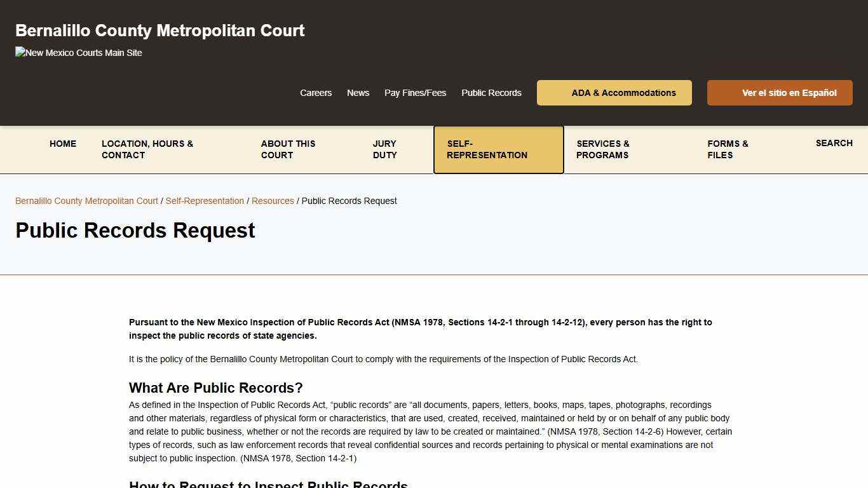
Task: Click the Public Records Request page heading
Action: pyautogui.click(x=135, y=230)
